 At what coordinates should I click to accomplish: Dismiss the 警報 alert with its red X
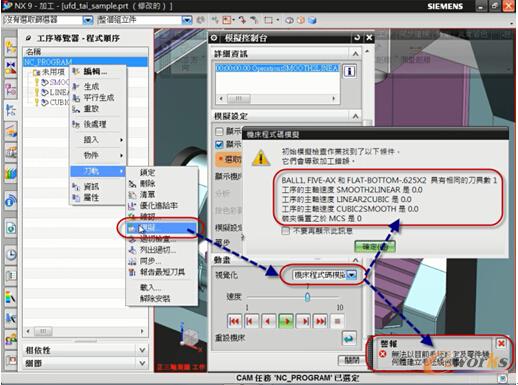coord(501,344)
